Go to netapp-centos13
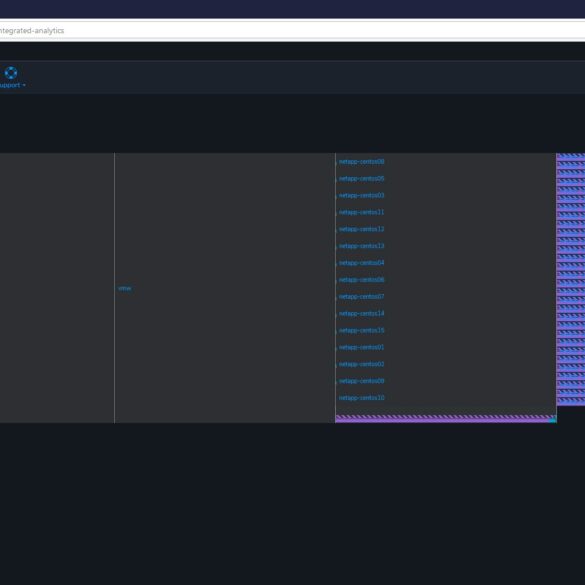The height and width of the screenshot is (585, 585). pyautogui.click(x=361, y=245)
